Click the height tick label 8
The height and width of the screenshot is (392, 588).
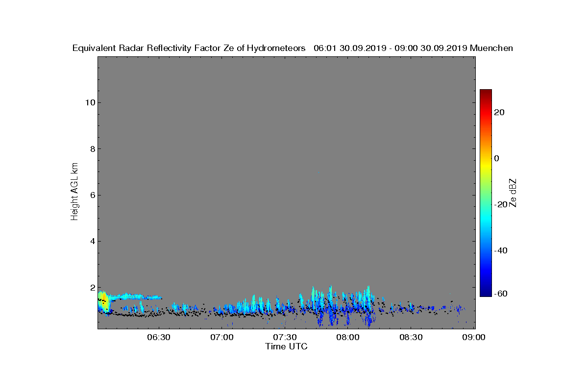point(92,149)
